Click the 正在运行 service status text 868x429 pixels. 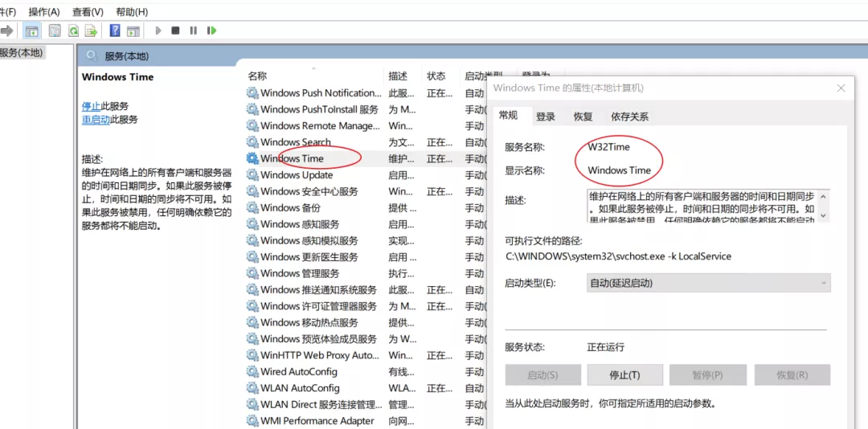pos(606,347)
